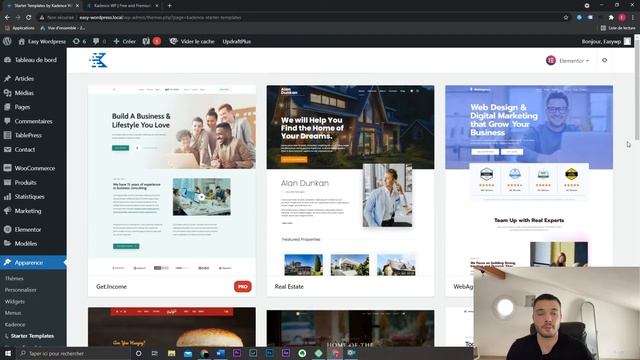Open Bonjour, Easywp user account menu
This screenshot has width=640, height=360.
tap(606, 41)
